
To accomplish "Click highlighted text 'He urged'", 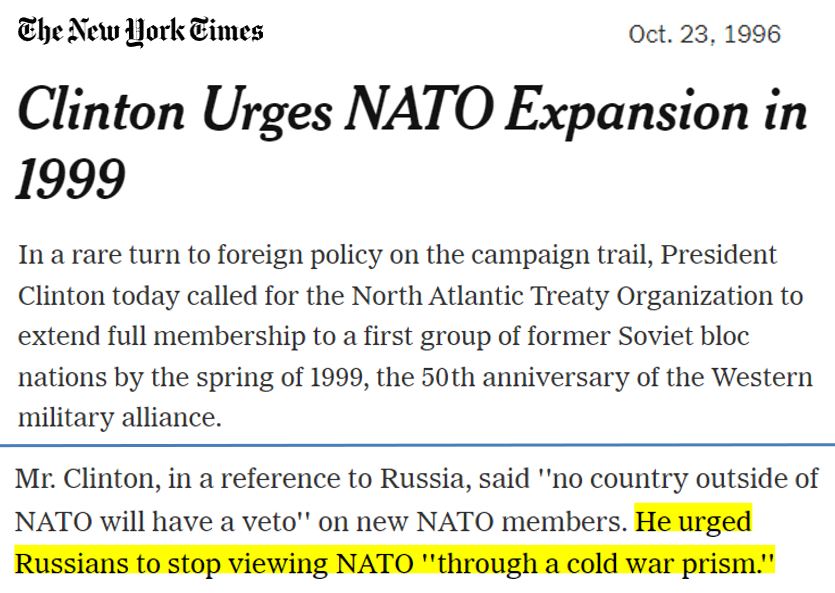I will pos(693,522).
